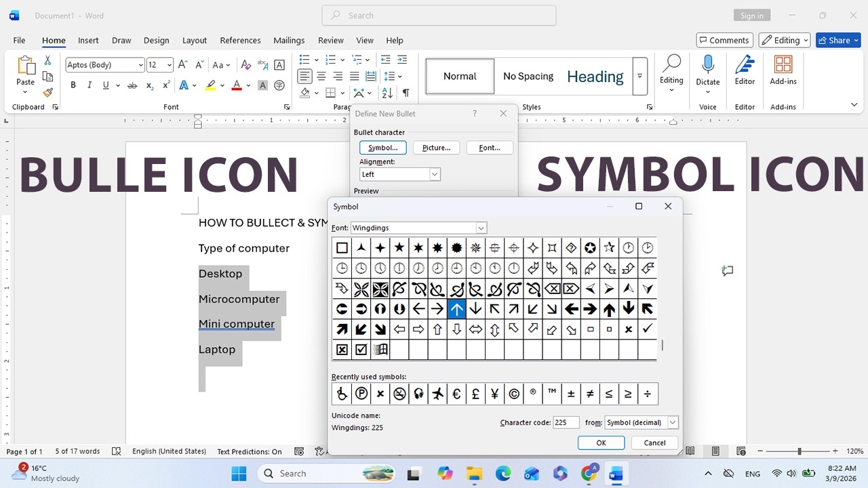
Task: Open the Share dropdown button
Action: [x=838, y=40]
